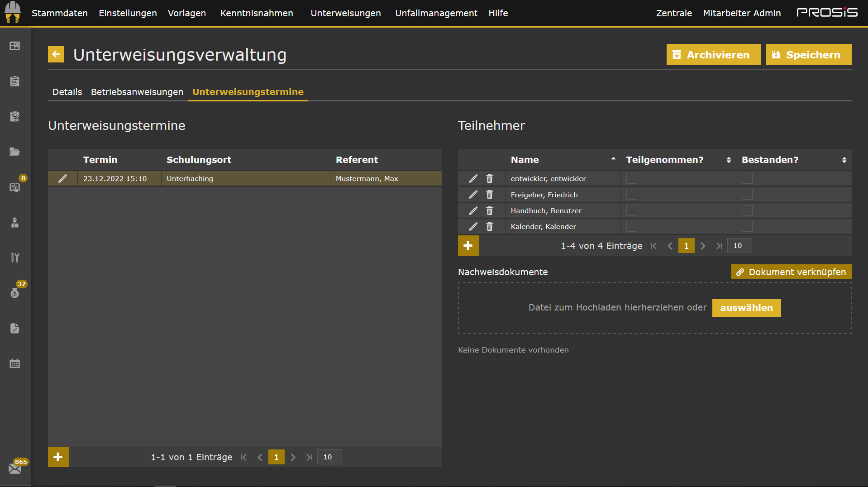The width and height of the screenshot is (868, 487).
Task: Edit participant Handbuch, Benutzer with pencil icon
Action: click(473, 211)
